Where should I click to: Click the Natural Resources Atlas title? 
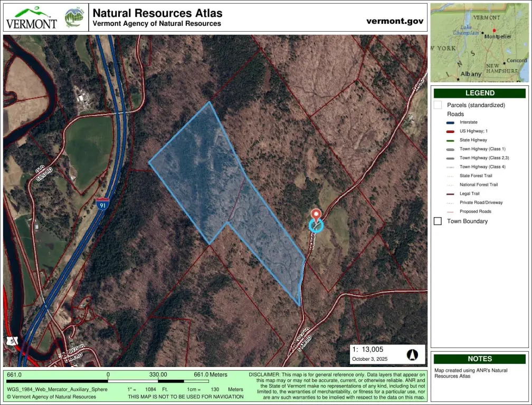(157, 13)
